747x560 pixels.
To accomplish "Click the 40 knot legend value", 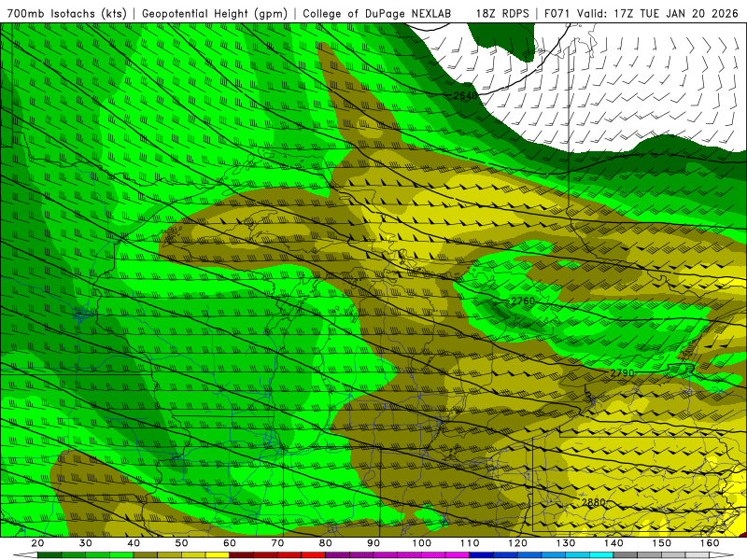I will click(134, 543).
